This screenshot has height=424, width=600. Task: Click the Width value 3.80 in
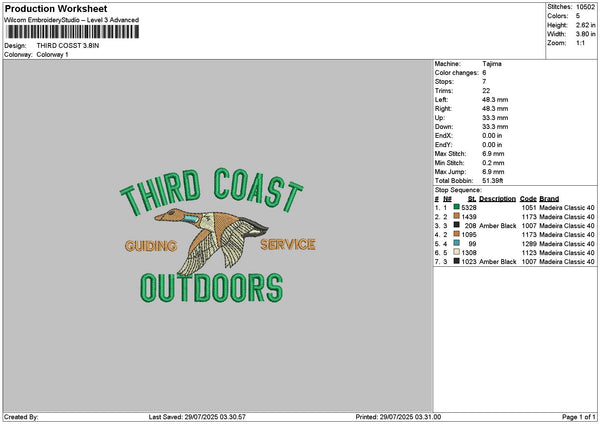[x=585, y=34]
